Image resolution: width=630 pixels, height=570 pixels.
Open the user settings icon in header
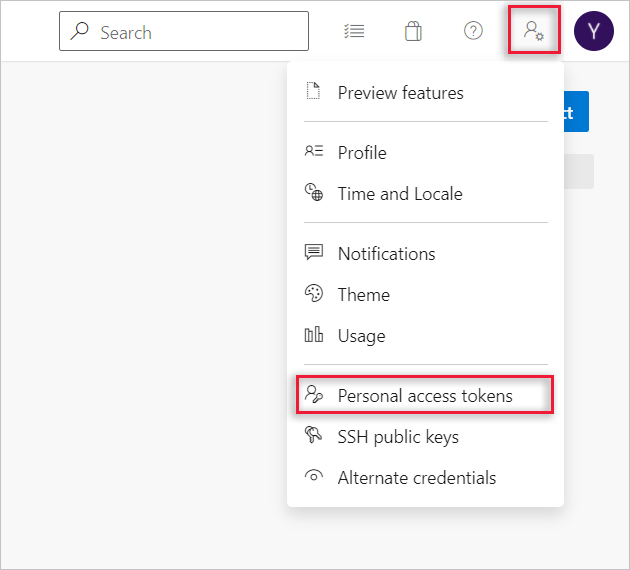pyautogui.click(x=533, y=31)
